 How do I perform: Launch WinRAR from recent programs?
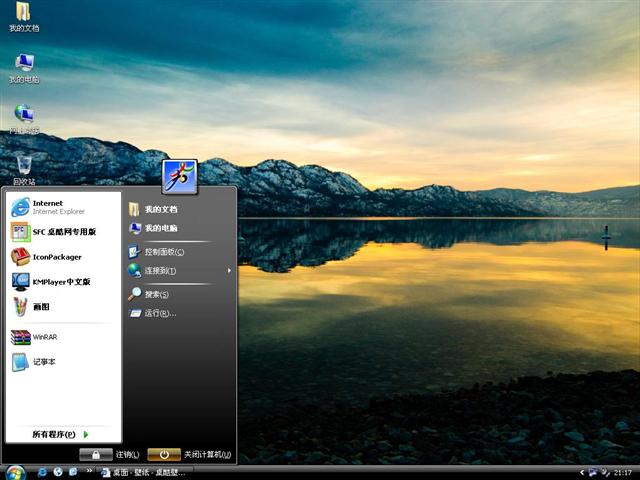[44, 337]
